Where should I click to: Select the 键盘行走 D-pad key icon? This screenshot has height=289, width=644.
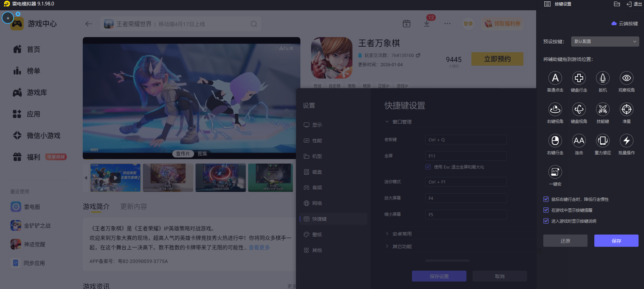[x=579, y=78]
